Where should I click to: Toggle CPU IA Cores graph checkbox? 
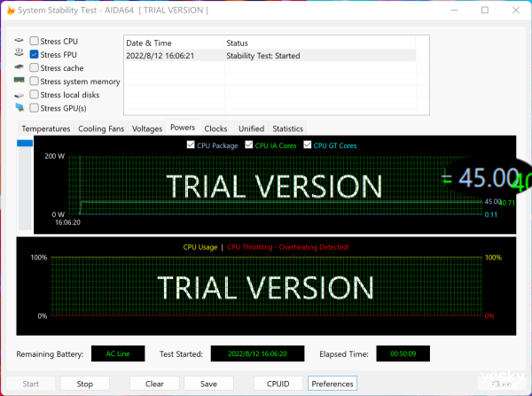click(247, 145)
